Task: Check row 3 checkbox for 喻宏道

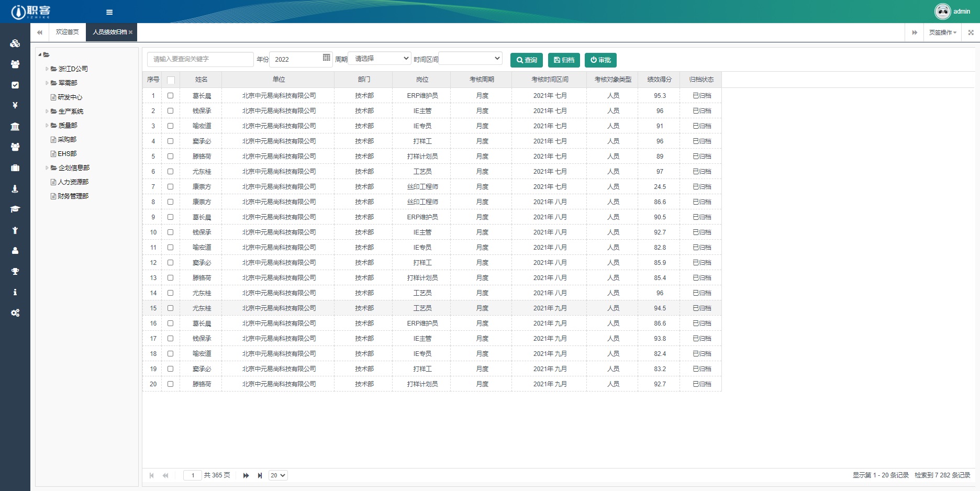Action: click(170, 126)
